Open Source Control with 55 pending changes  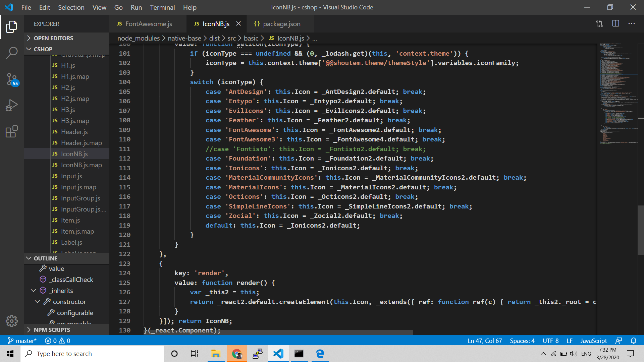point(12,79)
